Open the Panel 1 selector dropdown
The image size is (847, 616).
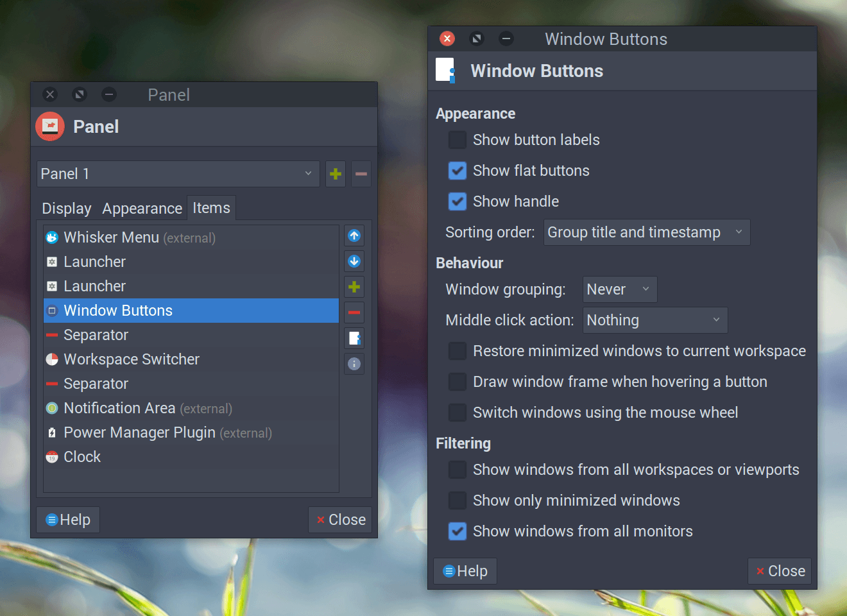tap(178, 174)
